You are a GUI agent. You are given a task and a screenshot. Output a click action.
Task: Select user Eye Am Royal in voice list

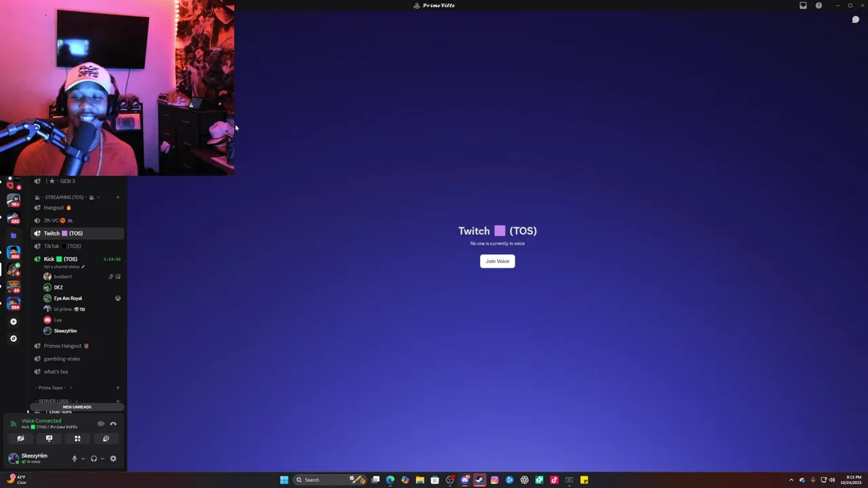click(81, 298)
